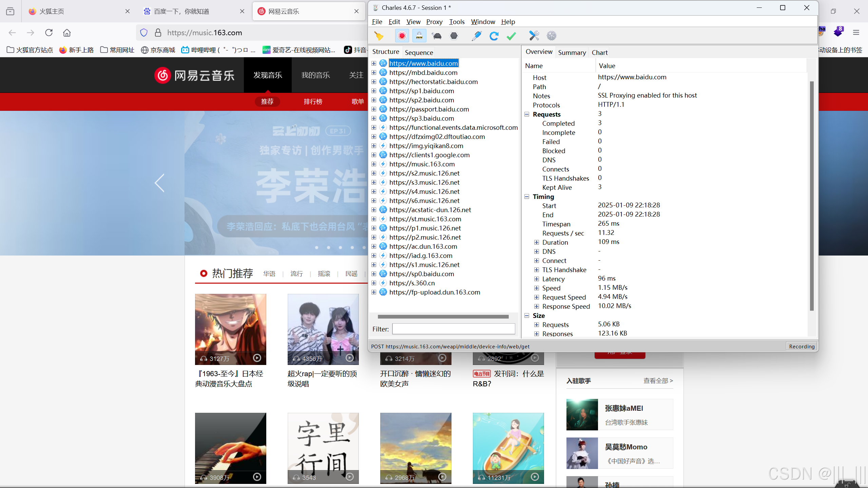Image resolution: width=868 pixels, height=488 pixels.
Task: Collapse the Timing section
Action: click(527, 197)
